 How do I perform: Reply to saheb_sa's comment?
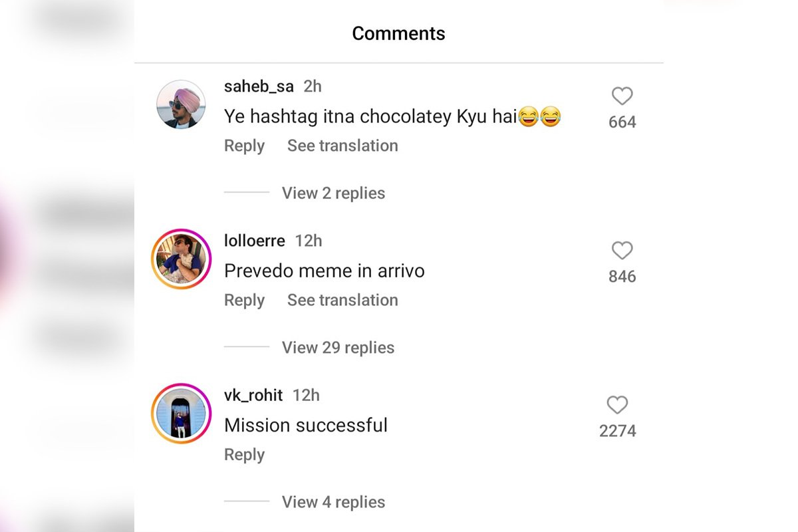(x=244, y=146)
